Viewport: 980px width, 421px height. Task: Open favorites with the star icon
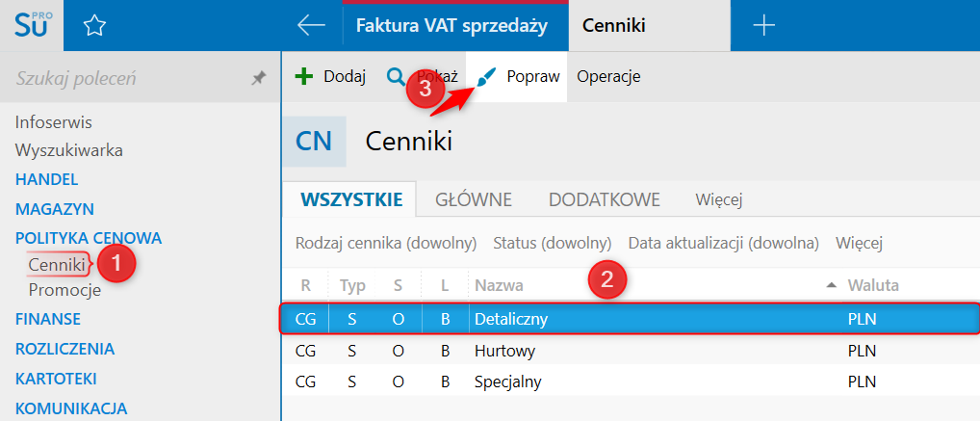[93, 26]
